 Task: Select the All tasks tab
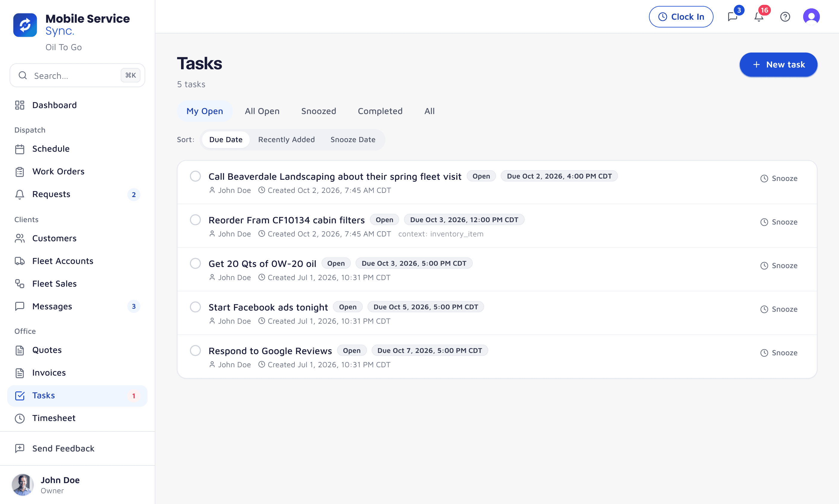click(429, 111)
